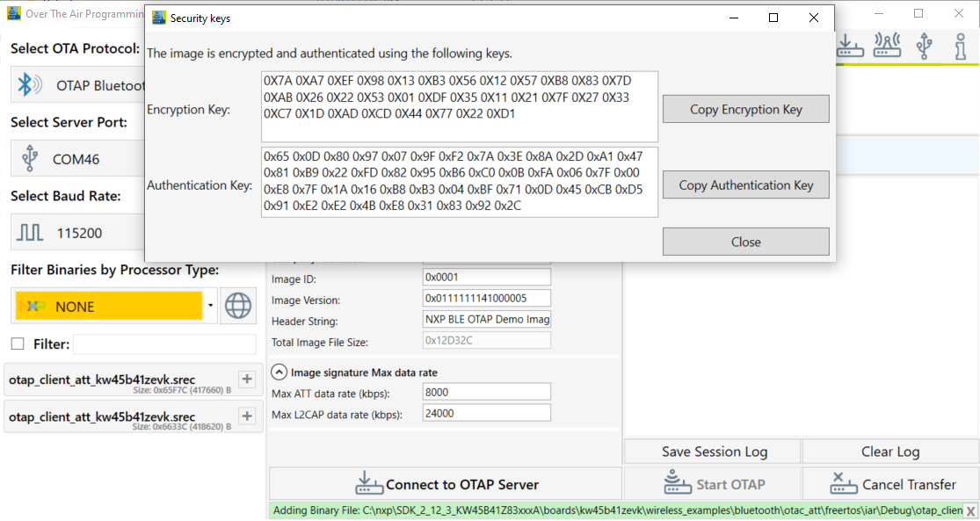The image size is (980, 521).
Task: Add the first otap_client_att binary with its plus icon
Action: [x=246, y=379]
